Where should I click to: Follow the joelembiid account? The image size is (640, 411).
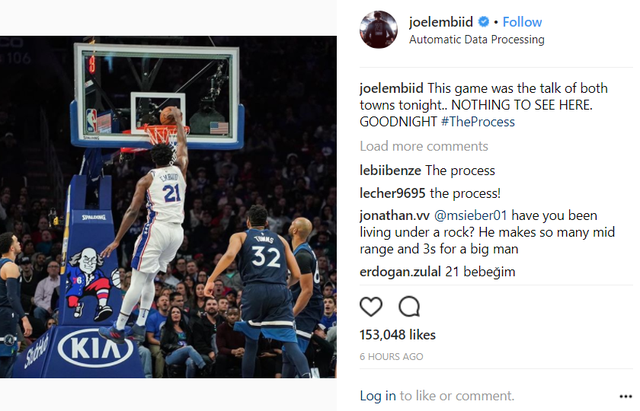click(522, 22)
